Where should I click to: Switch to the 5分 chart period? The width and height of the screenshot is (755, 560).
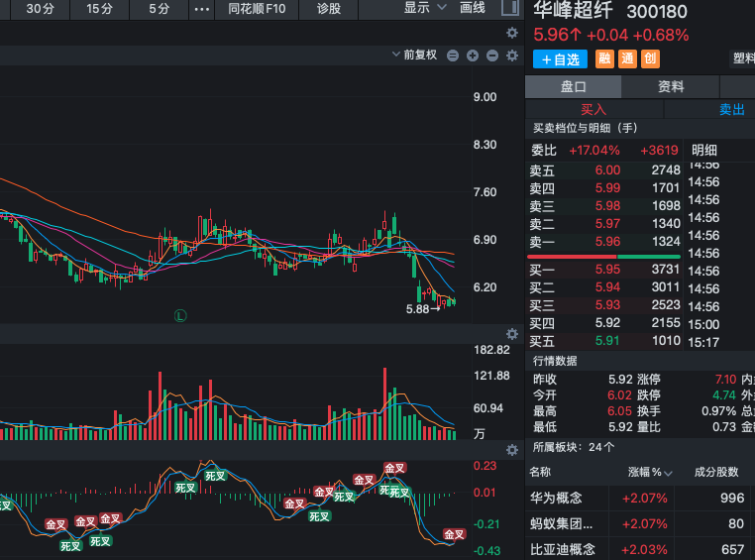[160, 9]
